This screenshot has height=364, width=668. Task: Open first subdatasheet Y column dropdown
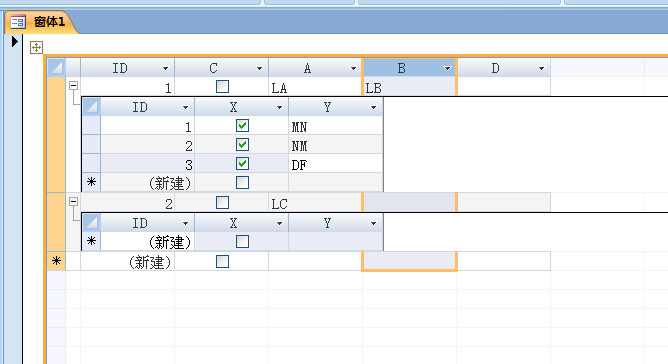pyautogui.click(x=373, y=107)
